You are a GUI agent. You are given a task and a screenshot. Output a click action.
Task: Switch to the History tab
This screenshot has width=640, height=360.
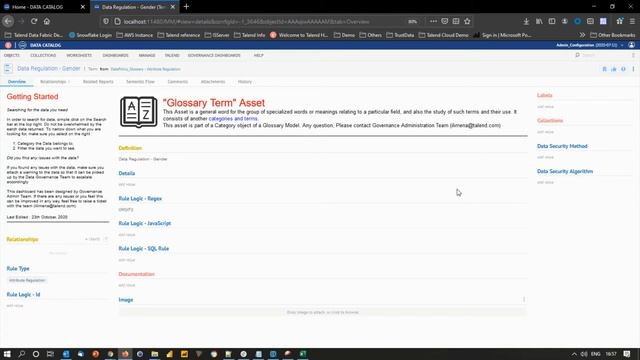[245, 82]
